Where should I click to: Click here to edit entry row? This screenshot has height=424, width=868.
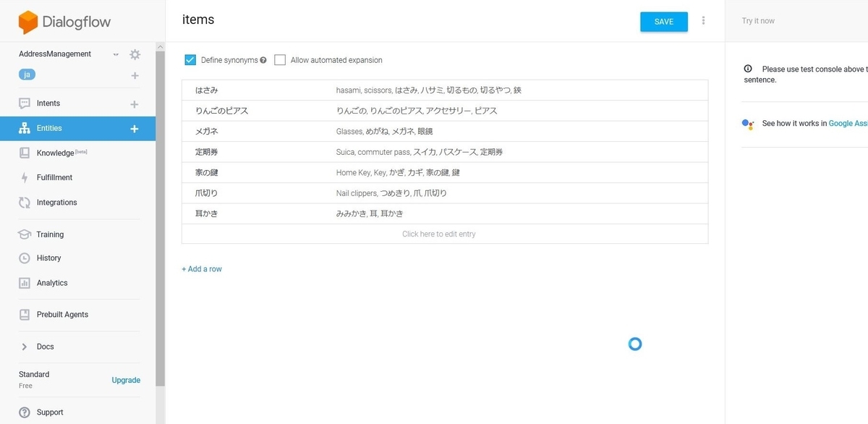(x=445, y=234)
